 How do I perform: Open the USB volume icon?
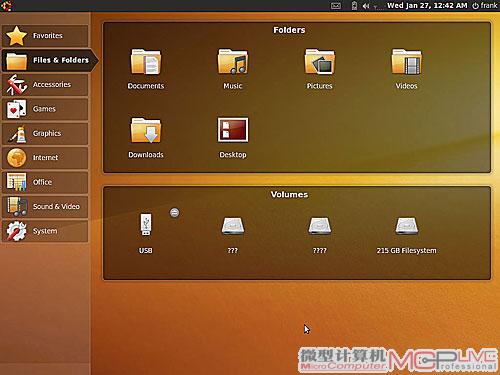click(x=146, y=225)
